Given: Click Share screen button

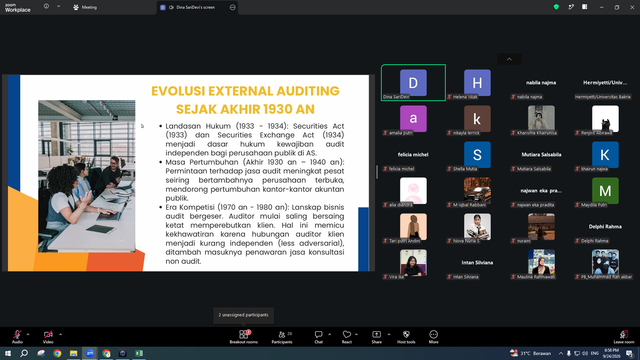Looking at the screenshot, I should [x=376, y=337].
